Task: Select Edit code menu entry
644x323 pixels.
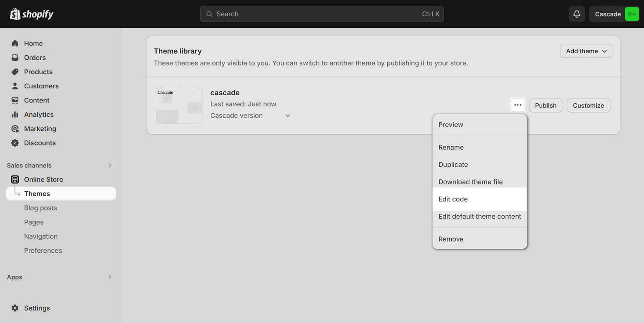Action: click(480, 199)
